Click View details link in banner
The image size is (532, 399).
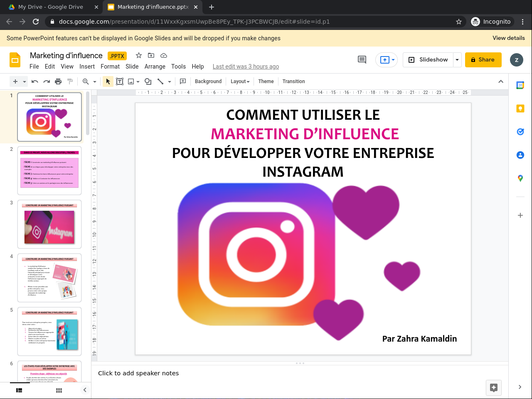coord(508,38)
